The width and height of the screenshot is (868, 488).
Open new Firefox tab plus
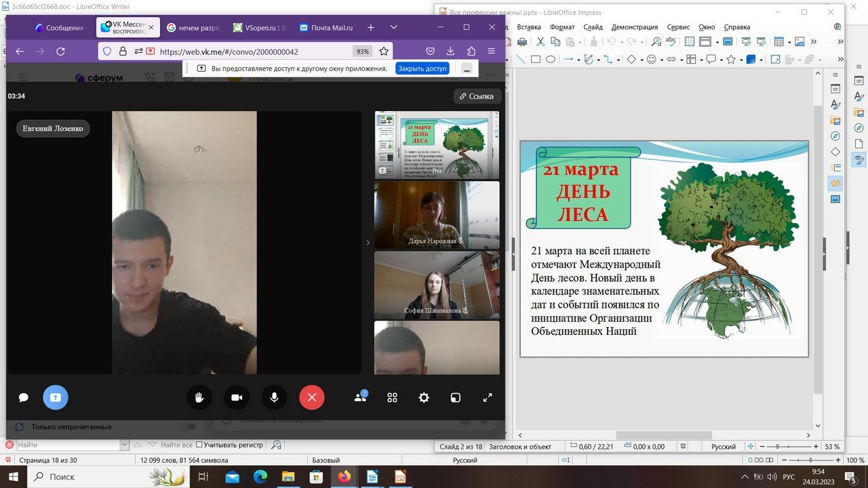[370, 28]
